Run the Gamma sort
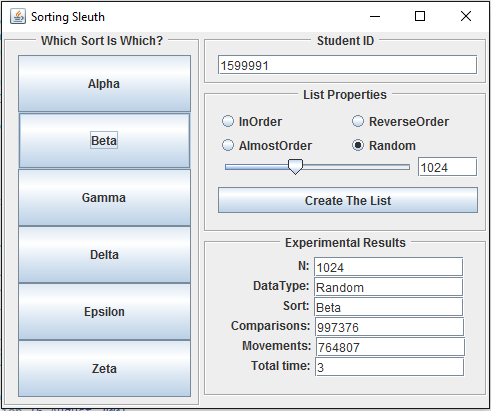 pos(104,198)
